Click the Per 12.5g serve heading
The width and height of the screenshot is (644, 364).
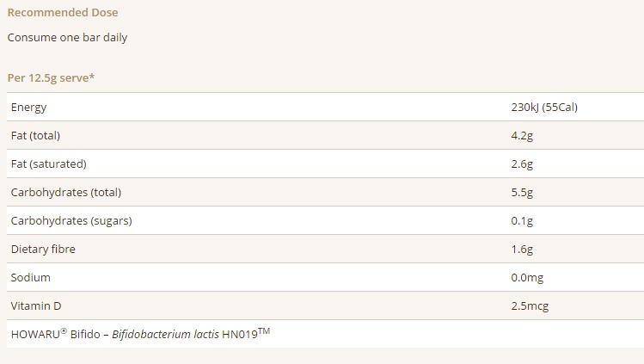click(51, 78)
